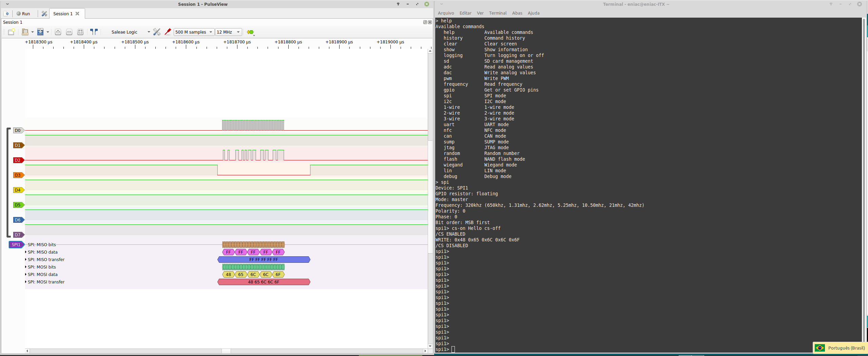
Task: Click the red probe configure channels icon
Action: pos(168,32)
